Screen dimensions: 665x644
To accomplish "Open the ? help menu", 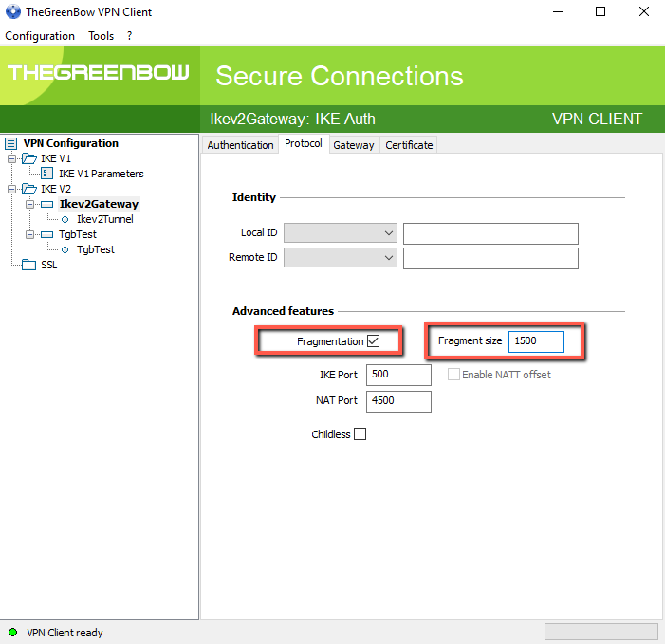I will coord(129,36).
